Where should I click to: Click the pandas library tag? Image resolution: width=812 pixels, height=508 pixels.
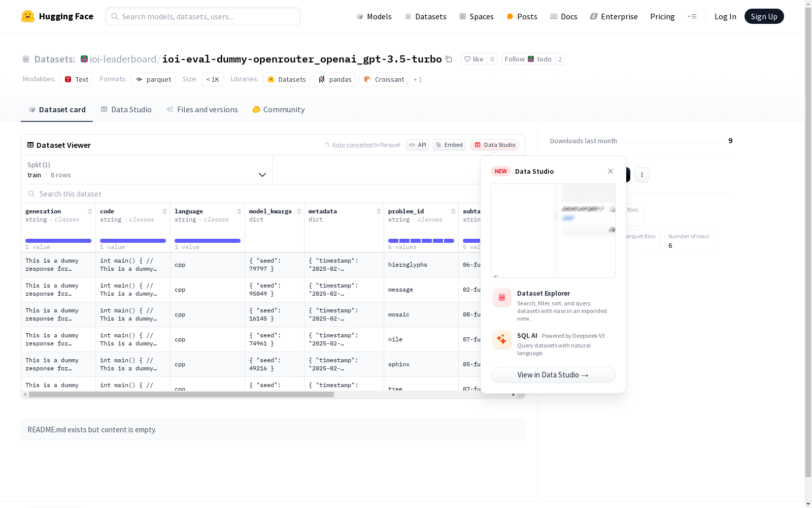pyautogui.click(x=335, y=79)
